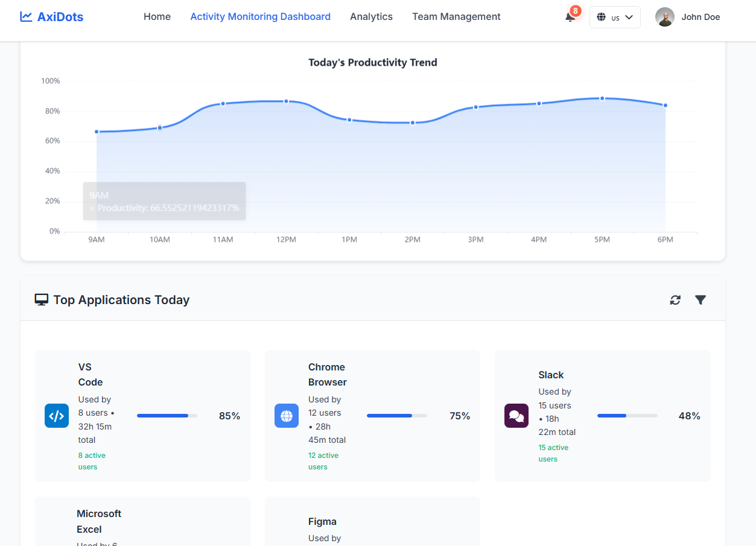Open the notifications bell icon
The image size is (756, 546).
pos(570,17)
